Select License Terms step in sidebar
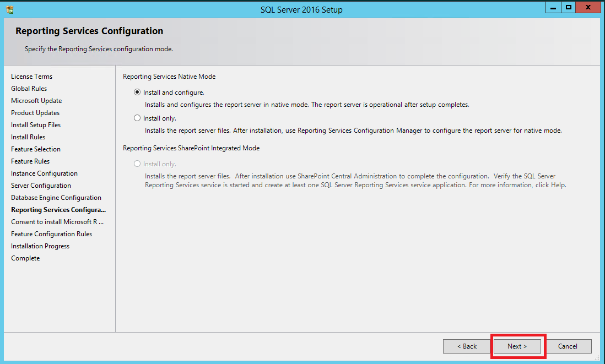The width and height of the screenshot is (605, 364). [x=31, y=77]
